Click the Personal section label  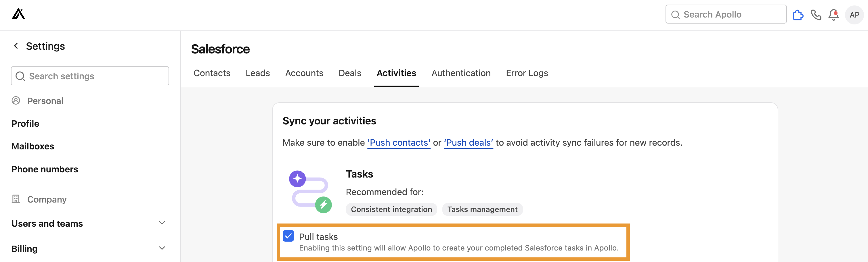pyautogui.click(x=45, y=101)
